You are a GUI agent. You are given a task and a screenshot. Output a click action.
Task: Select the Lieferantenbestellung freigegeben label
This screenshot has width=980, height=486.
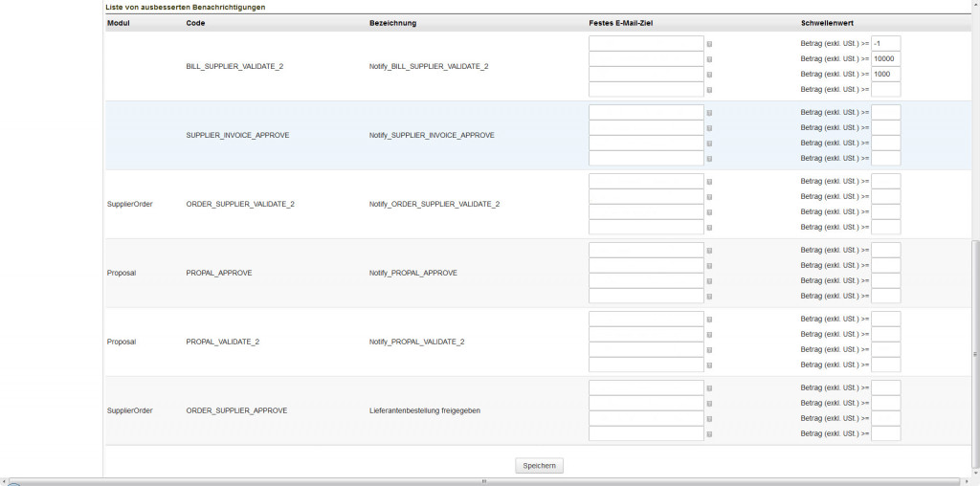click(x=425, y=410)
